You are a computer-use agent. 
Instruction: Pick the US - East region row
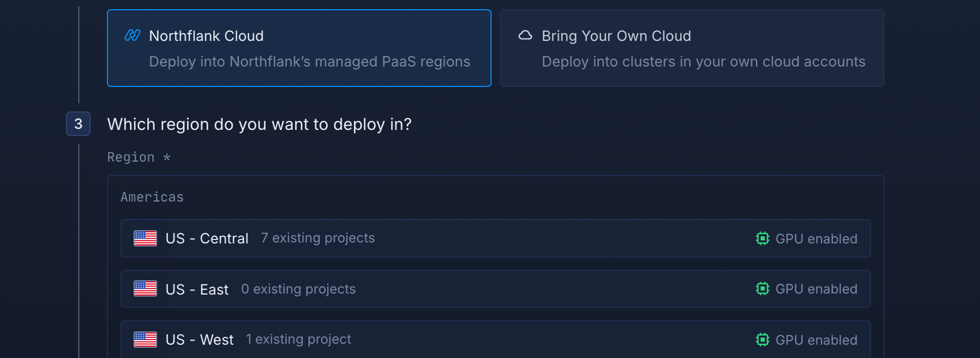coord(495,289)
